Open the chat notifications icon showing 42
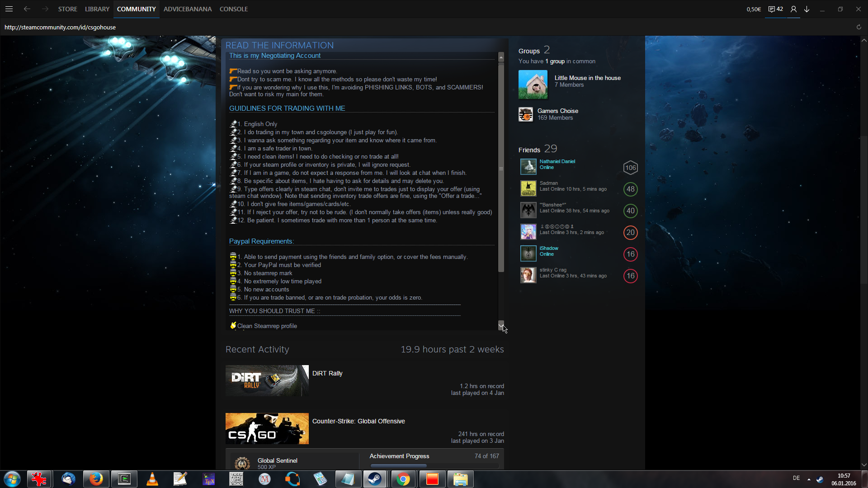This screenshot has width=868, height=488. [775, 9]
